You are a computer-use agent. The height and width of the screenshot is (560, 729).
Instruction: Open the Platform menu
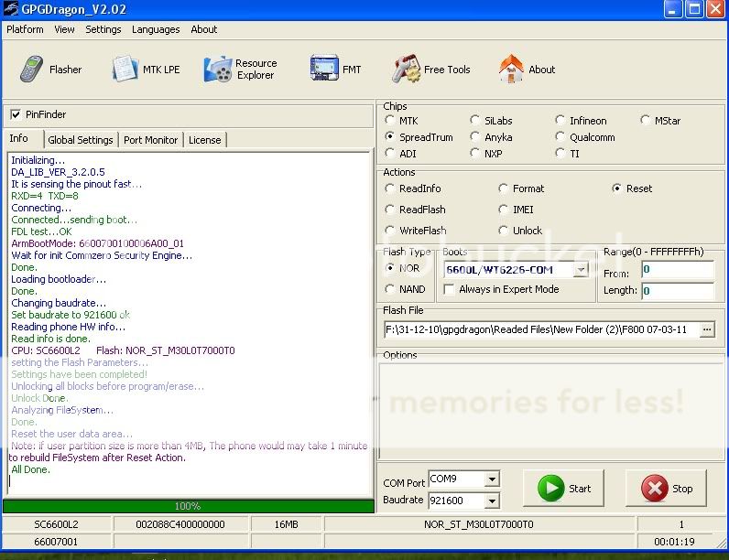point(25,29)
